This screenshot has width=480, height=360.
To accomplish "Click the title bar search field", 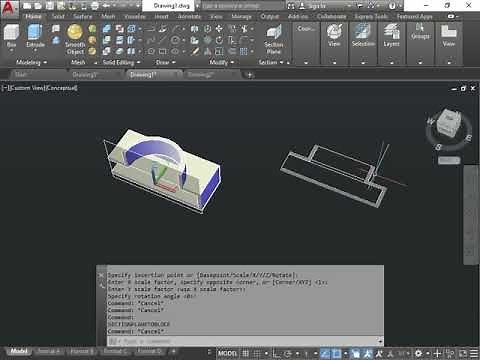I will coord(243,6).
